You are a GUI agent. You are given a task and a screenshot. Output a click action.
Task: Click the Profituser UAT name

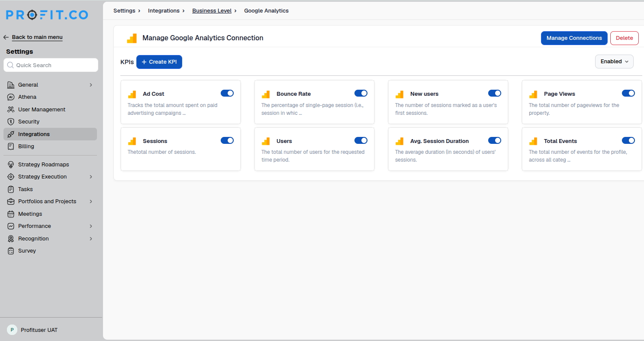coord(39,330)
